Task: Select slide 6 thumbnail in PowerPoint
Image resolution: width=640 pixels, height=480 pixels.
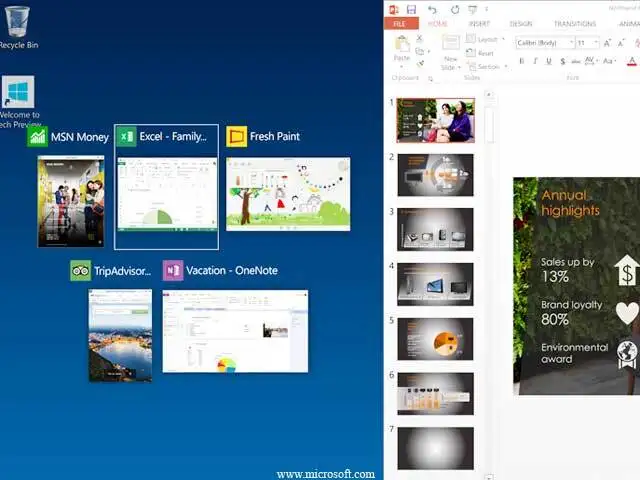Action: click(436, 394)
